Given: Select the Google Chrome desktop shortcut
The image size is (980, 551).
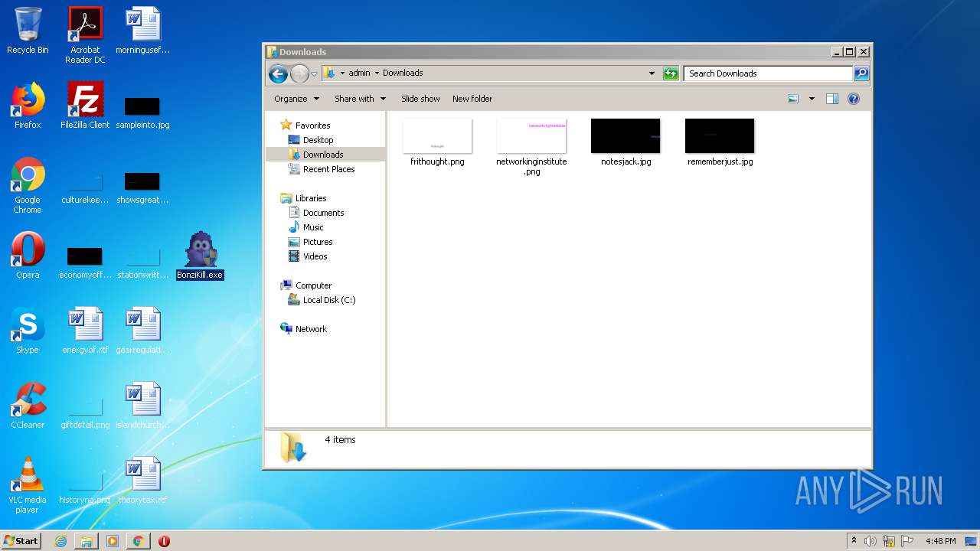Looking at the screenshot, I should (x=28, y=186).
